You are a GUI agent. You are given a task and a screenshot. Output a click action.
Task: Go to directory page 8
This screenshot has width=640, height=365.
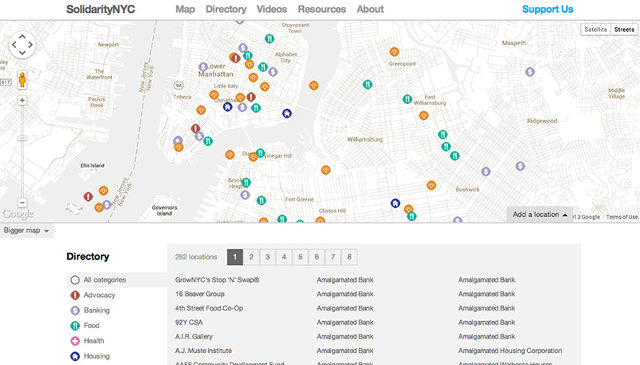point(349,257)
